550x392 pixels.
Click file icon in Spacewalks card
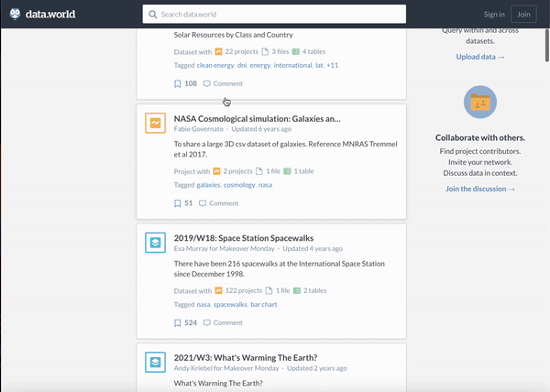[x=269, y=290]
